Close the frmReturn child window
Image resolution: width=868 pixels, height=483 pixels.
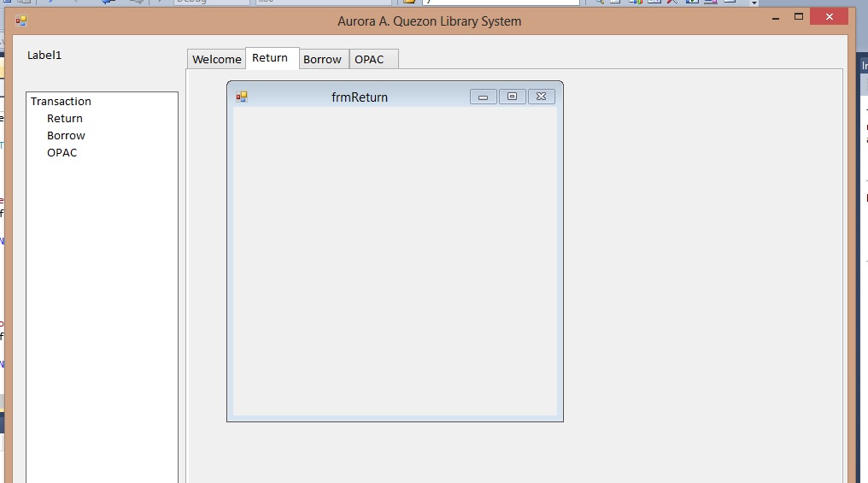coord(542,97)
